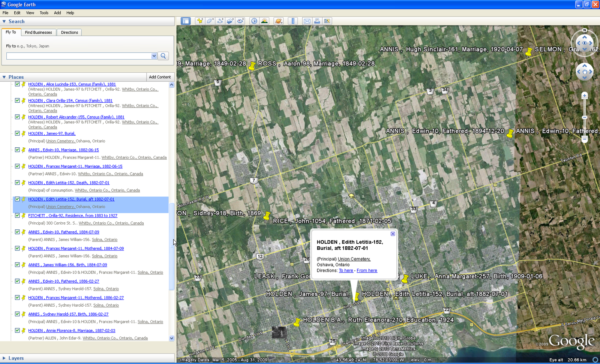
Task: Open the Add menu
Action: point(57,13)
